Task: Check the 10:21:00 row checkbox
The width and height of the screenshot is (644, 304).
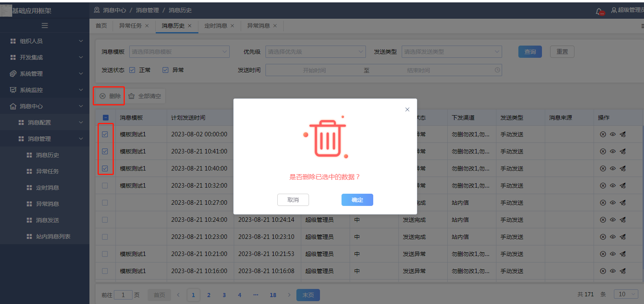Action: (x=105, y=254)
